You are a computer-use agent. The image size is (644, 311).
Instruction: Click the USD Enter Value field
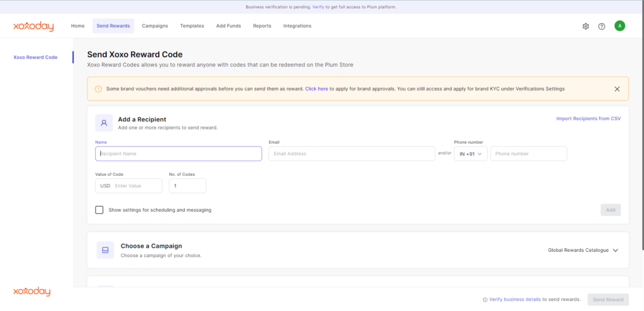(128, 186)
